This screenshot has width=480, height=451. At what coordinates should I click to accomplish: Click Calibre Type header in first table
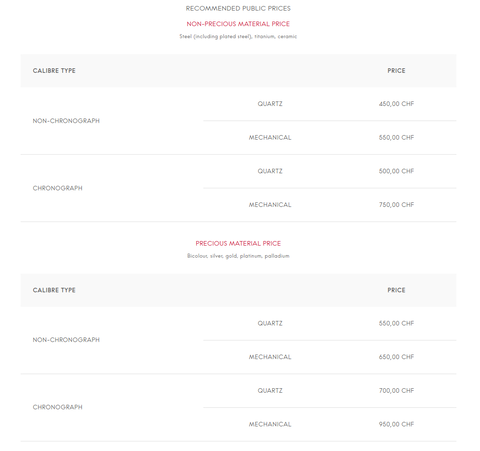54,71
